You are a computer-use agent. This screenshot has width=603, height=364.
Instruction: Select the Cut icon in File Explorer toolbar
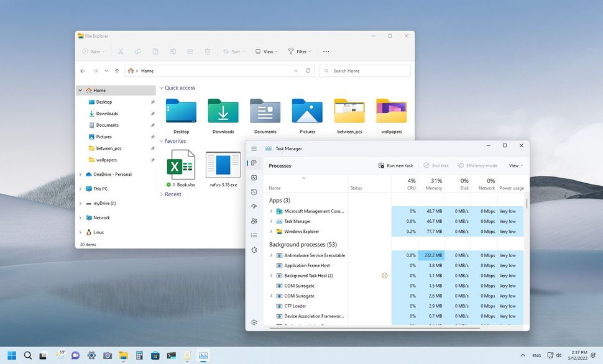coord(121,52)
